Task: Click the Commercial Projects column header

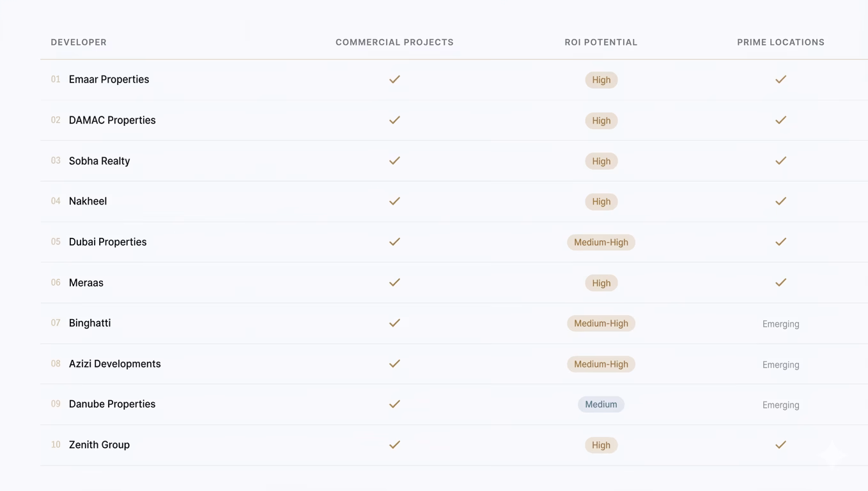Action: click(394, 42)
